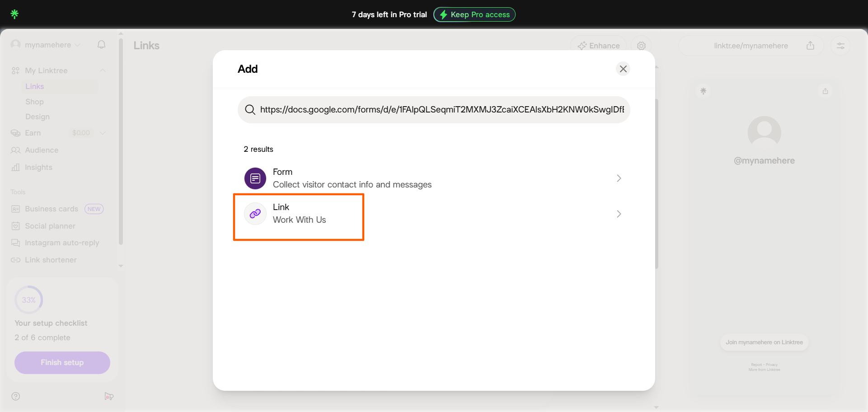The width and height of the screenshot is (868, 412).
Task: Click the Link chain icon
Action: [255, 213]
